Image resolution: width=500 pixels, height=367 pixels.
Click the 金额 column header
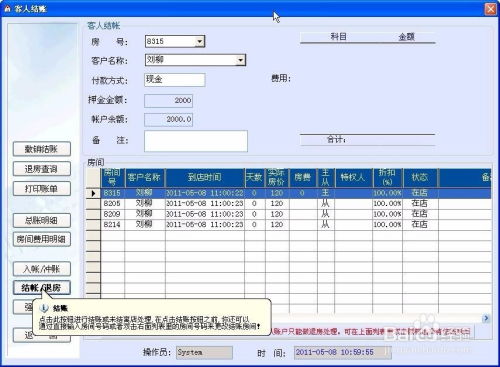(x=406, y=37)
